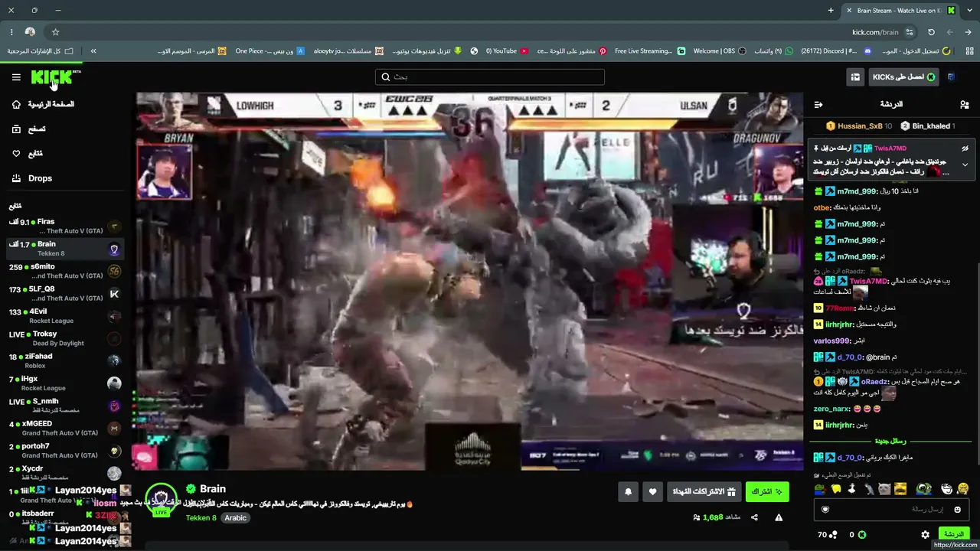Open the chat users list icon
This screenshot has width=980, height=551.
point(964,104)
